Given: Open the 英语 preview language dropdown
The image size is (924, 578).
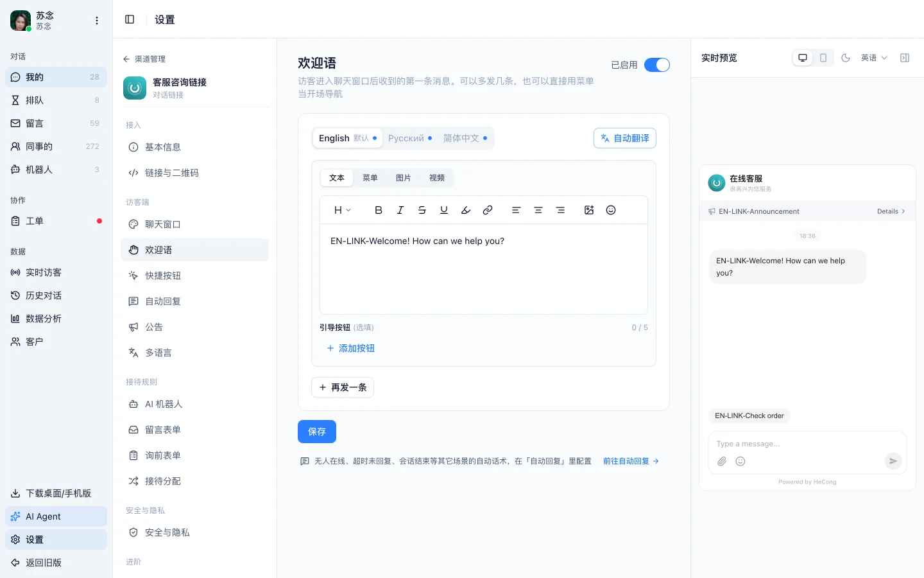Looking at the screenshot, I should 874,58.
